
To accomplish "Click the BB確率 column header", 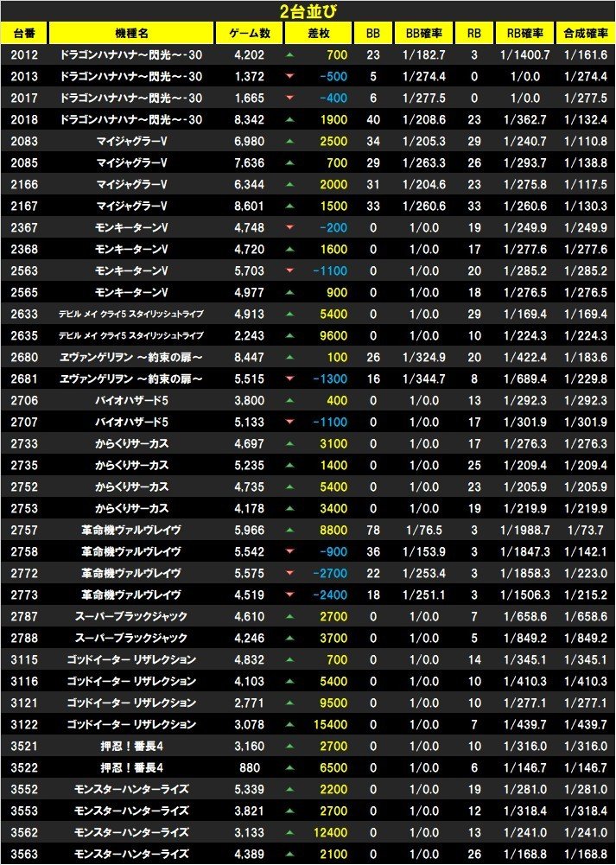I will pyautogui.click(x=423, y=33).
